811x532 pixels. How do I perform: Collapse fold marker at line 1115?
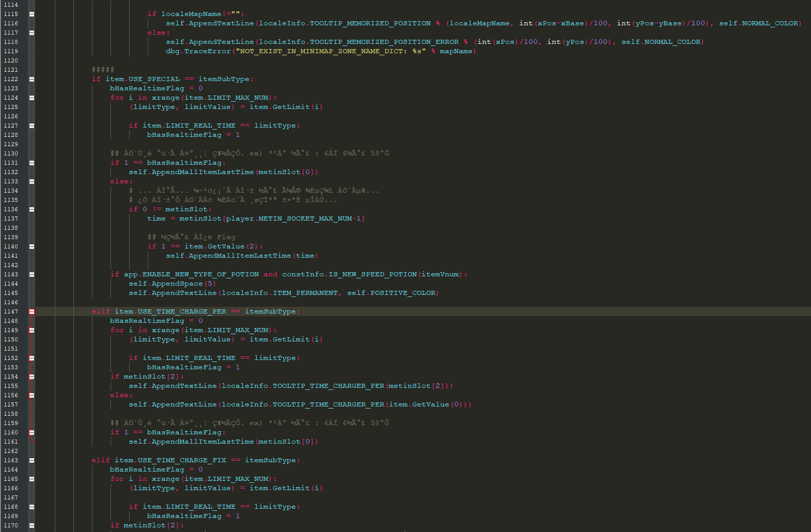[32, 14]
